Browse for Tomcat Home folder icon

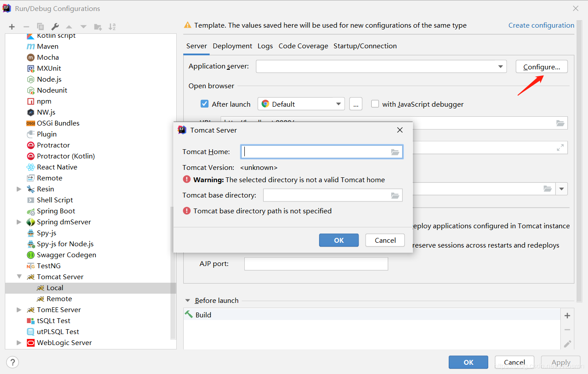point(395,152)
